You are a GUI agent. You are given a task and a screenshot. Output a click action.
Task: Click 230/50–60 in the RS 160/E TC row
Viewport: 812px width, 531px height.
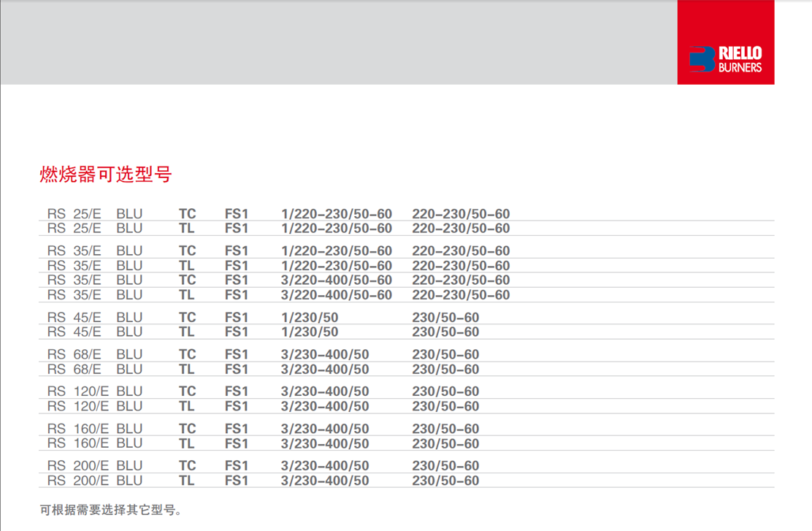[x=445, y=429]
